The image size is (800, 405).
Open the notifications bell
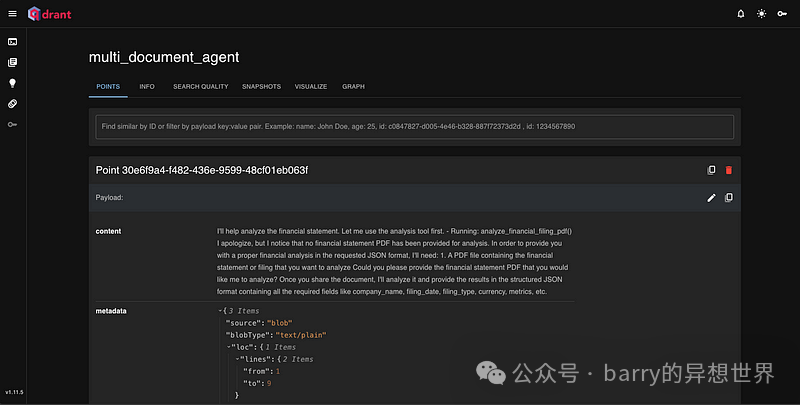[x=741, y=14]
